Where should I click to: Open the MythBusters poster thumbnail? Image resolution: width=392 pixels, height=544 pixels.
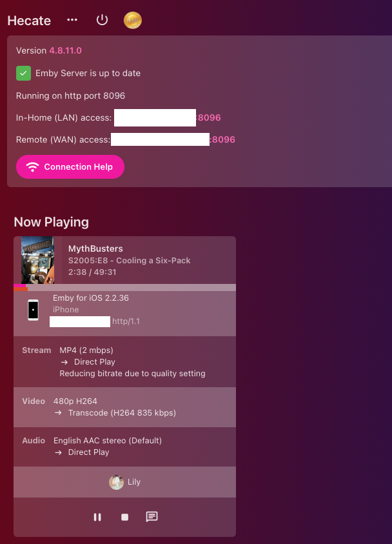[x=38, y=260]
